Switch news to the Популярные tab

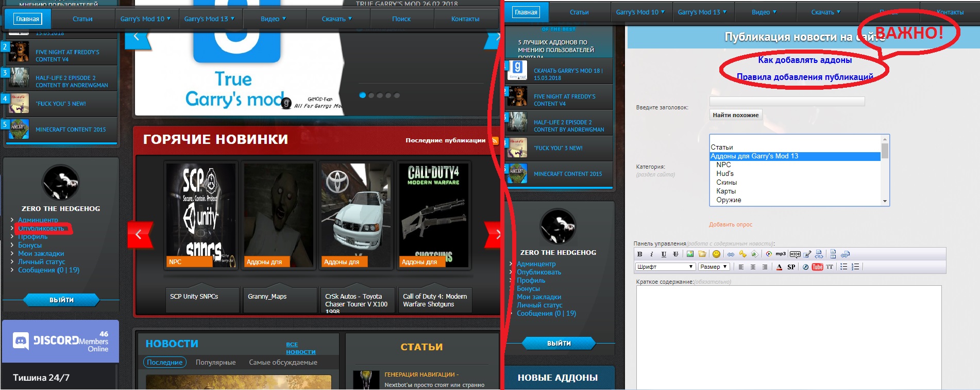point(215,363)
